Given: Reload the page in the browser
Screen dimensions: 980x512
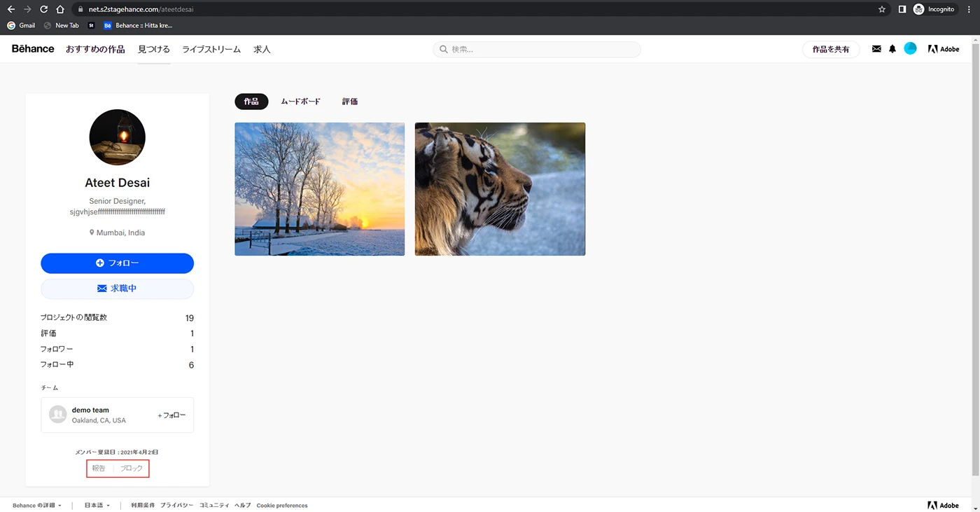Looking at the screenshot, I should click(x=44, y=9).
